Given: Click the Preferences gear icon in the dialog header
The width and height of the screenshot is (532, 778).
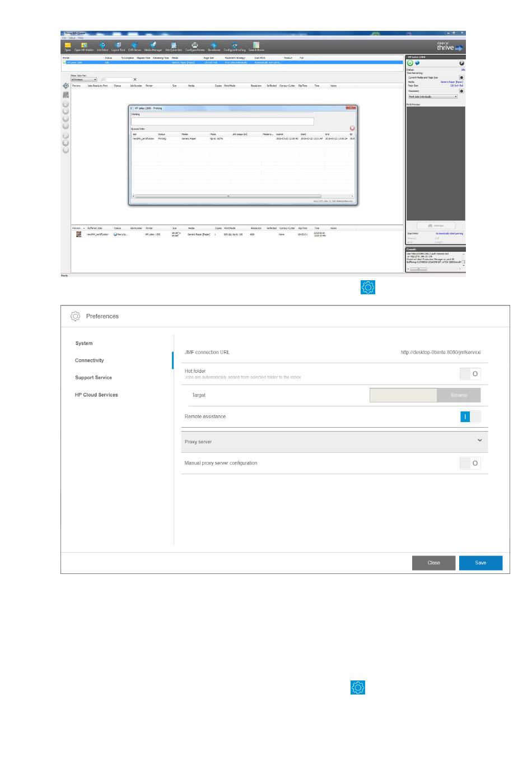Looking at the screenshot, I should click(x=76, y=316).
